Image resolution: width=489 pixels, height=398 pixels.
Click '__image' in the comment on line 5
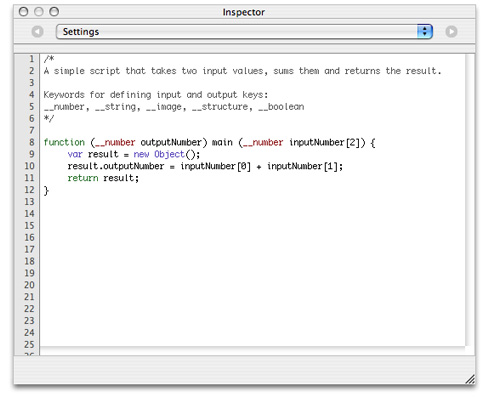[x=164, y=107]
